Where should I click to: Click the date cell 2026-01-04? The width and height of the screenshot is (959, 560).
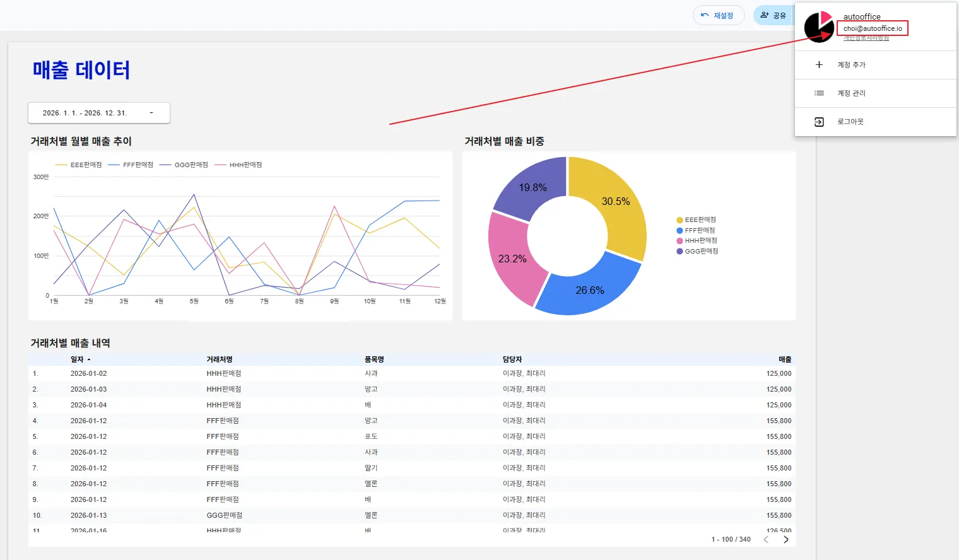click(88, 405)
